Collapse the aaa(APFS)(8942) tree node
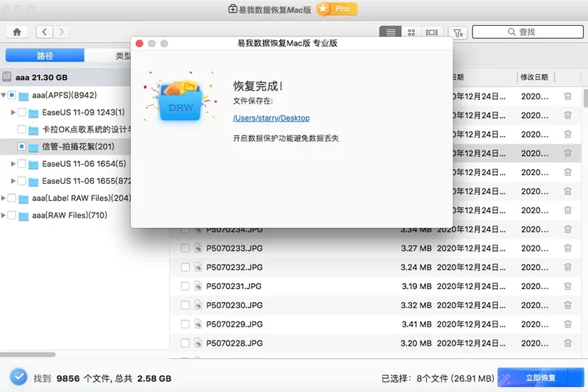 pos(4,95)
